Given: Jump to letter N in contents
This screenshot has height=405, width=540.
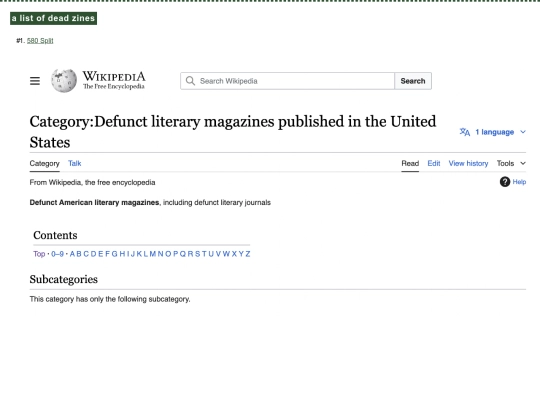Looking at the screenshot, I should coord(160,254).
